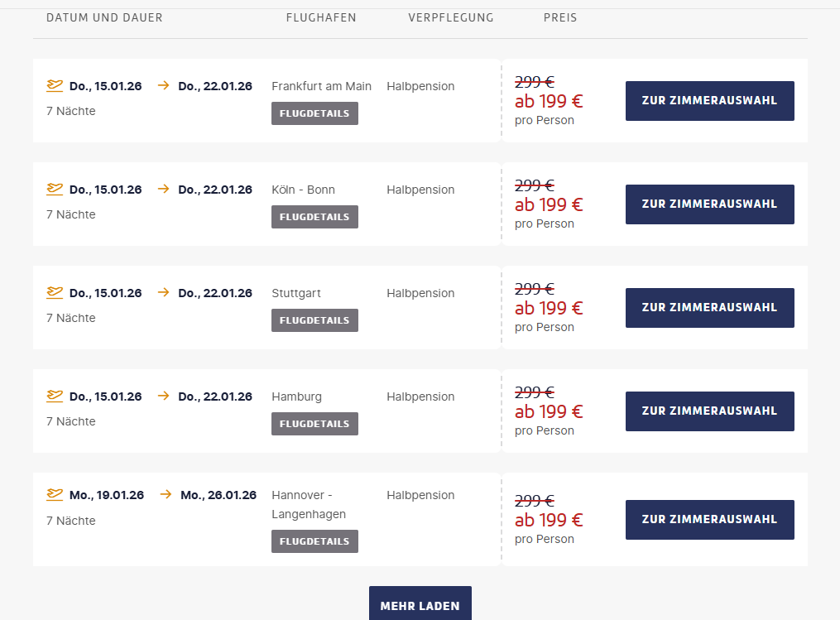Select Zur Zimmerauswahl for Köln - Bonn

[710, 204]
